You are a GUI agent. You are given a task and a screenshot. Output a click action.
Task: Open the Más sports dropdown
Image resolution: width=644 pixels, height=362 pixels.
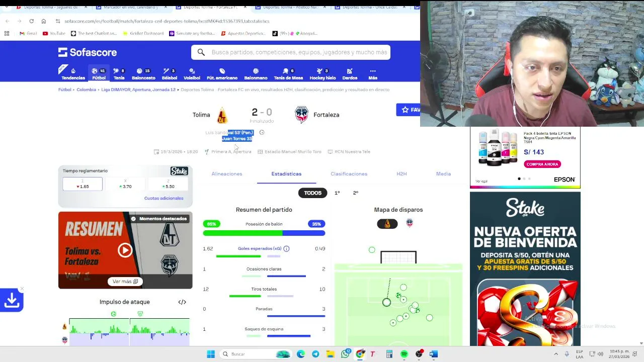point(373,74)
